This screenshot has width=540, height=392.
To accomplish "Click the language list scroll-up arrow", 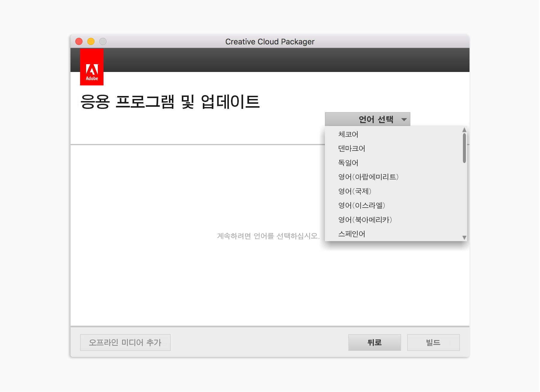I will (x=464, y=130).
